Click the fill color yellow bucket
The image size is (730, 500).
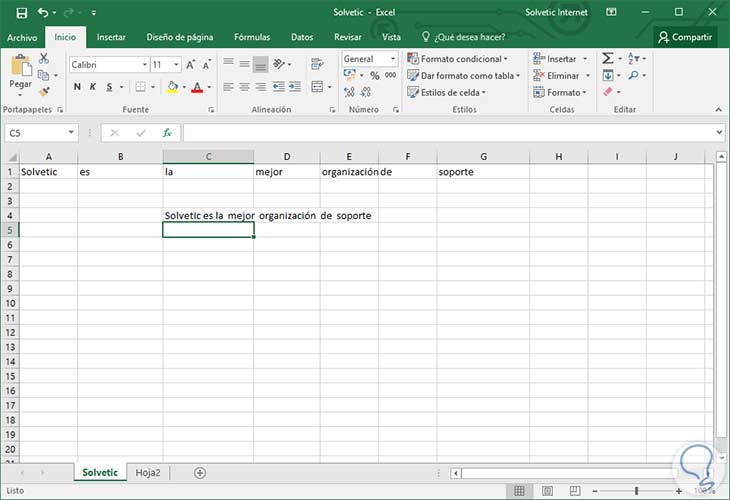click(x=173, y=87)
